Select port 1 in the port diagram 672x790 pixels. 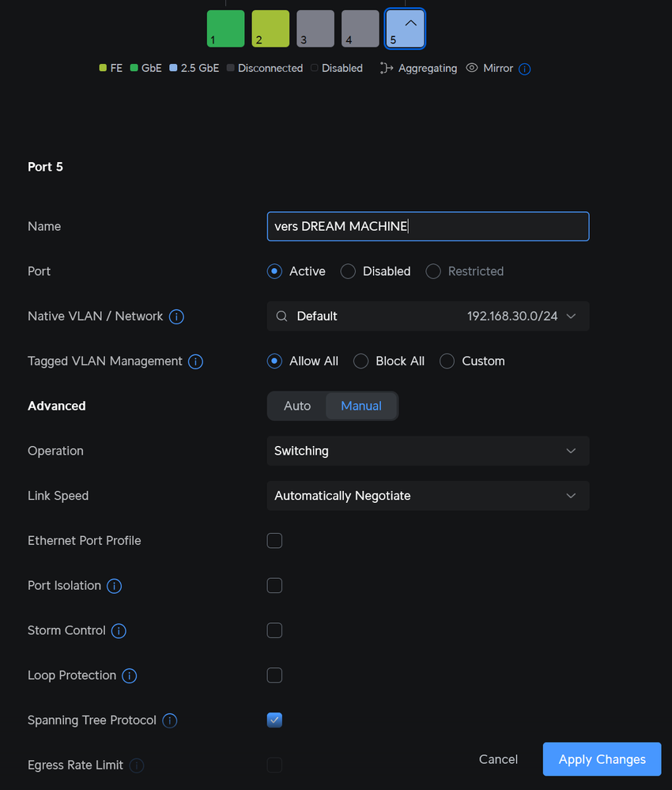225,28
